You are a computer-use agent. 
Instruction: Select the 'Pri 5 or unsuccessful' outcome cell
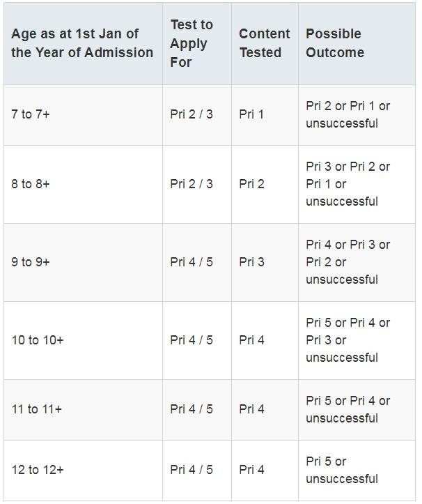click(342, 470)
